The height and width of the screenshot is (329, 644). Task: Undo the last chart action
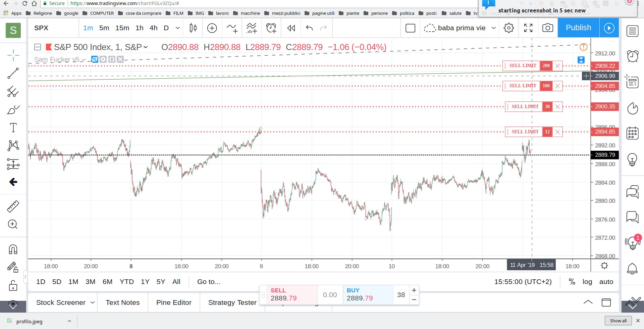[x=309, y=28]
